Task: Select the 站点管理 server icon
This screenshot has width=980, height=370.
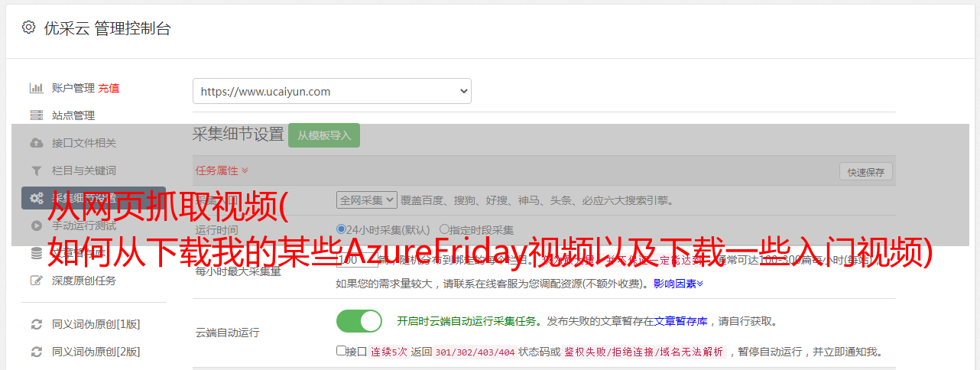Action: click(36, 115)
